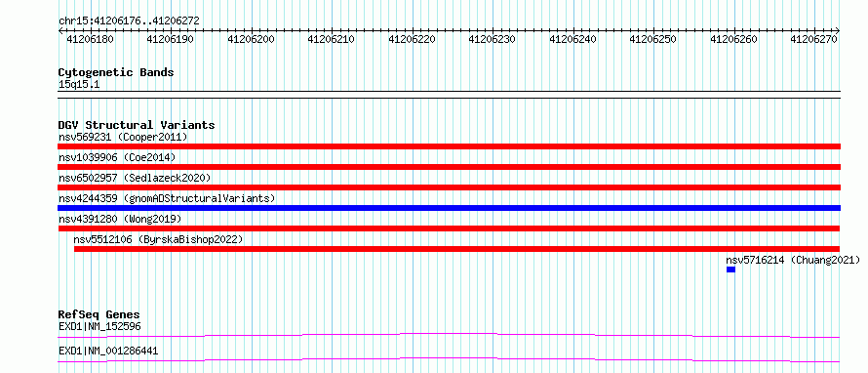Open variant label nsv5716214 (Chuang2021)
Viewport: 868px width, 373px height.
tap(793, 260)
